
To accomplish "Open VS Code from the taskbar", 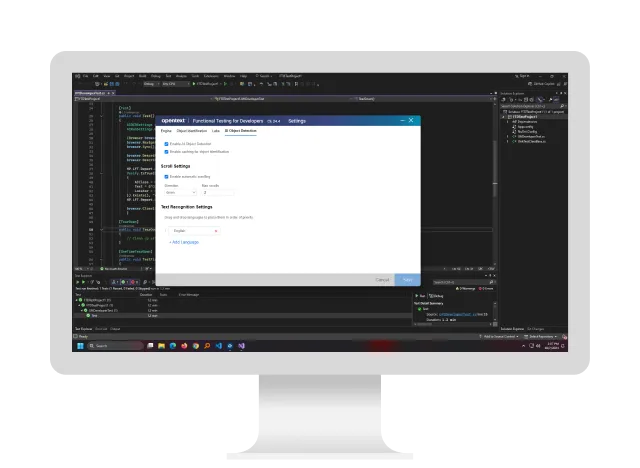I will pos(219,346).
